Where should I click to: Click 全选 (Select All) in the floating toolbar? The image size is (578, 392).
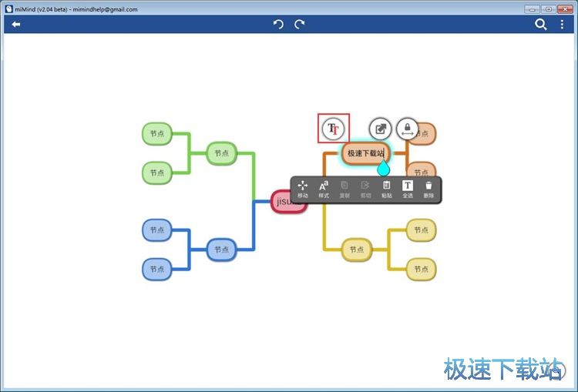coord(408,189)
